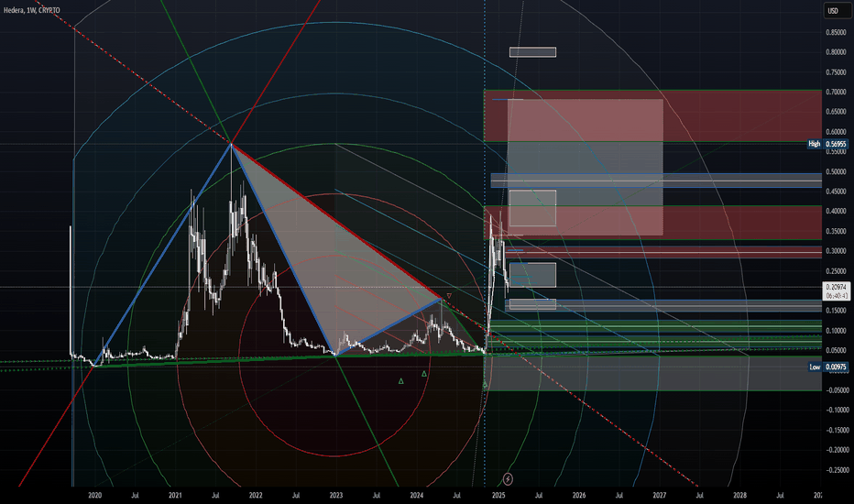Open the USD currency selector
Image resolution: width=854 pixels, height=504 pixels.
[x=836, y=11]
